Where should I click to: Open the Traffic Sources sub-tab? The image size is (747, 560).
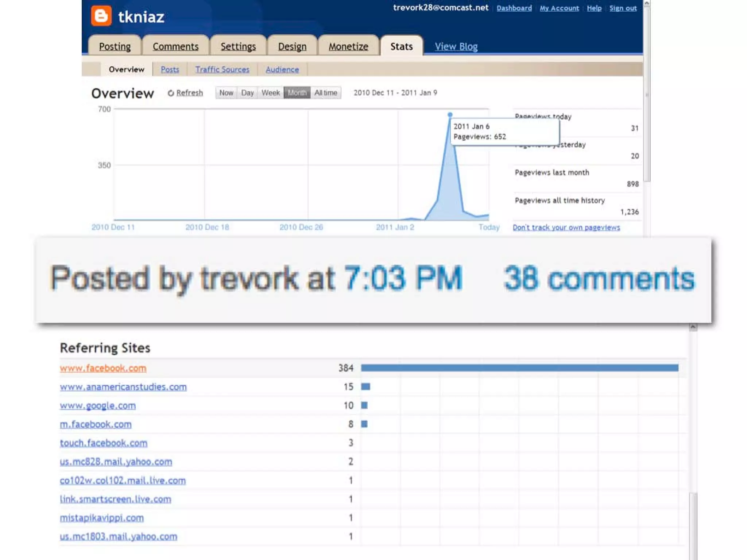click(x=222, y=70)
